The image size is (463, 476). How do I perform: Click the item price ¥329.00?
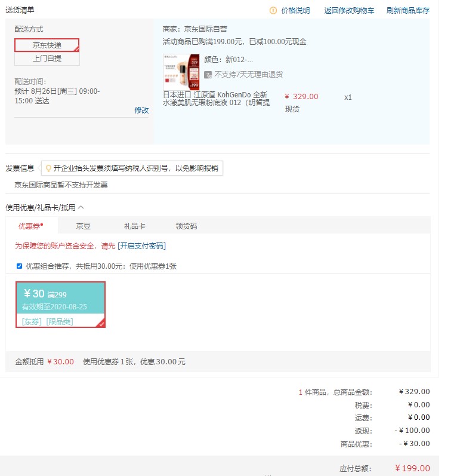tap(301, 97)
